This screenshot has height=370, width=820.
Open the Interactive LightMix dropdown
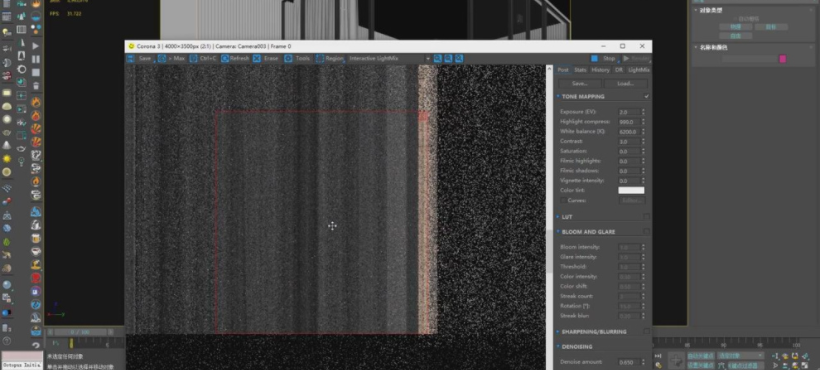coord(389,59)
